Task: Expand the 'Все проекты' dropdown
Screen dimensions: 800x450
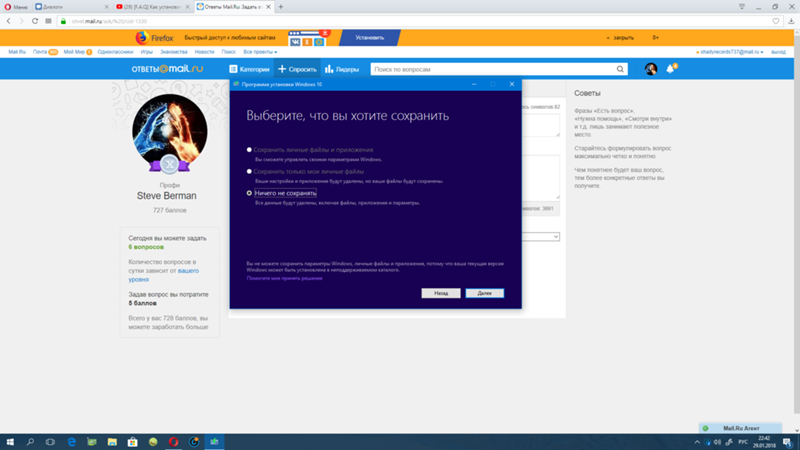Action: [x=260, y=52]
